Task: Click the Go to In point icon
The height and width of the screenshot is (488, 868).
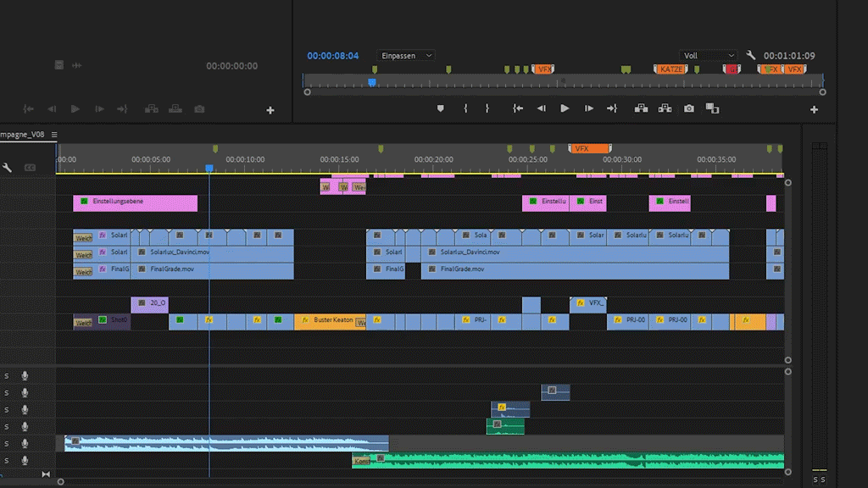Action: coord(518,108)
